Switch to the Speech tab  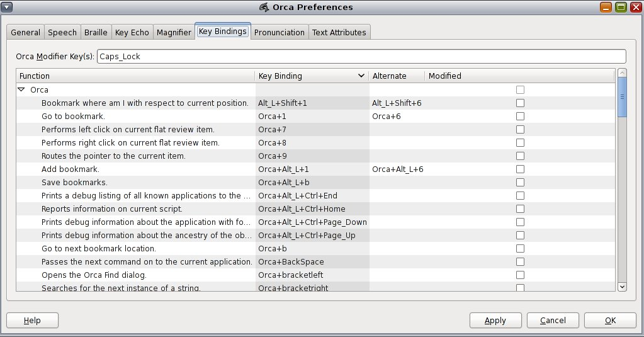[62, 33]
